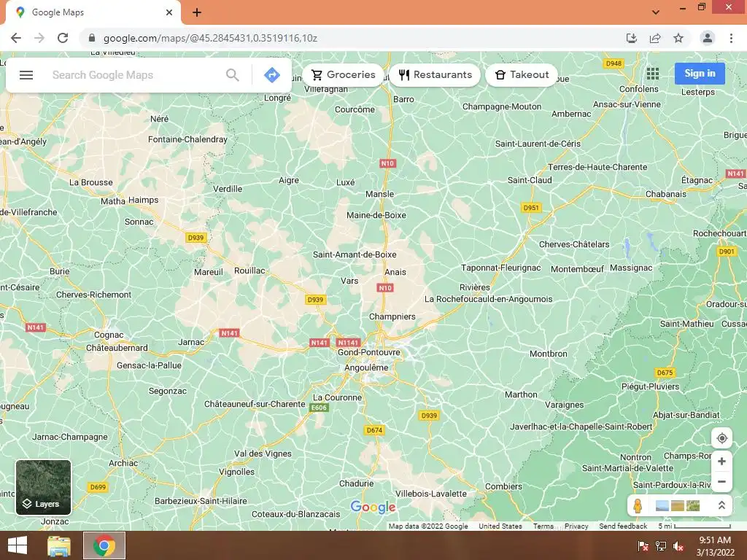Click the Matha town label

(113, 201)
